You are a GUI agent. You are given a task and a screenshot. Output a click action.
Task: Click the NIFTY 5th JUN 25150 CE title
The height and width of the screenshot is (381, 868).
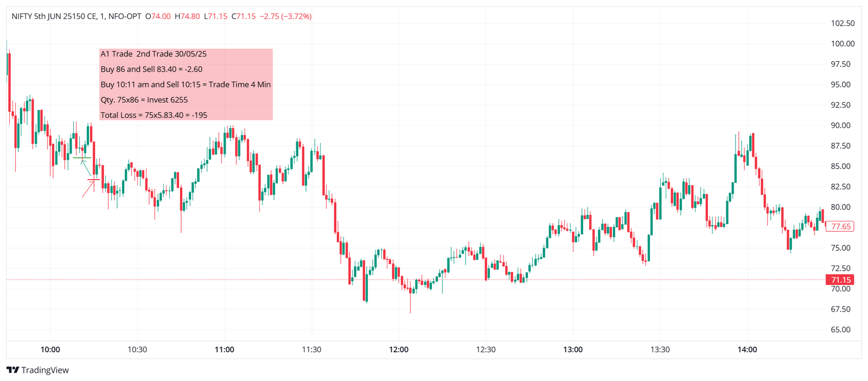pos(54,16)
